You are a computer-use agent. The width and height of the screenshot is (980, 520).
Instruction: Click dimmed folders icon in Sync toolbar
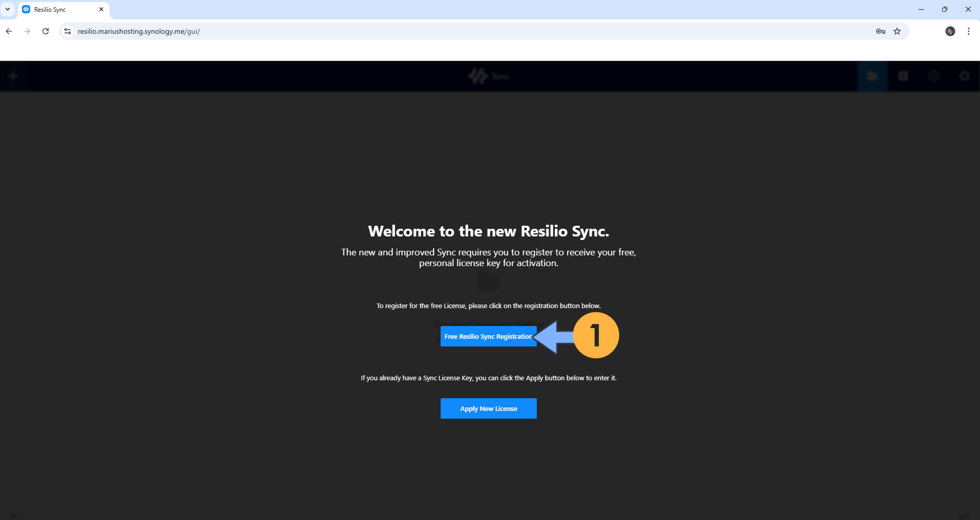click(873, 76)
